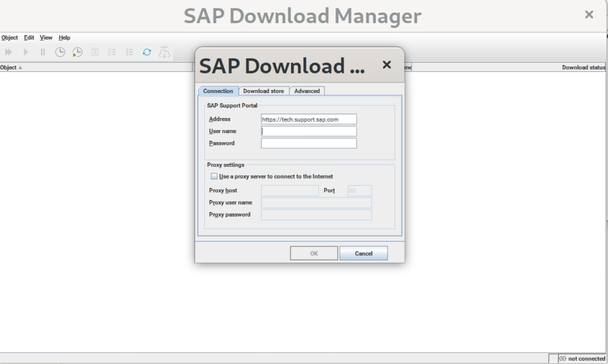
Task: Click the Cancel button in dialog
Action: 363,254
